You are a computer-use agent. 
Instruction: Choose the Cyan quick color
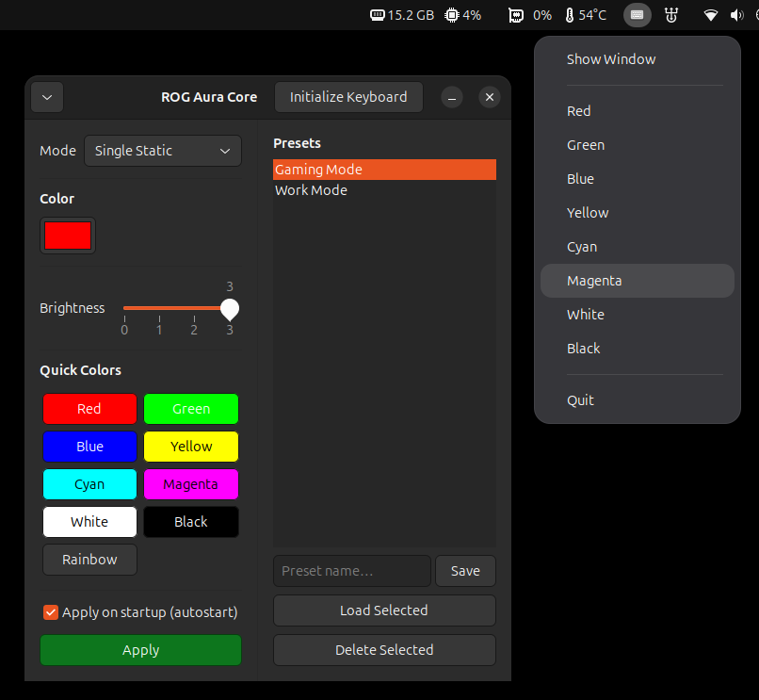[x=89, y=484]
